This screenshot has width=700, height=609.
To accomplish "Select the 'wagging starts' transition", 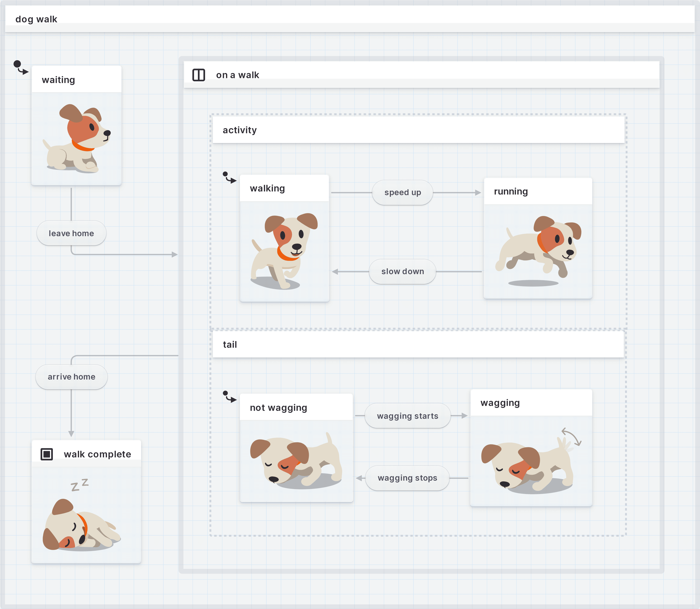I will (407, 416).
